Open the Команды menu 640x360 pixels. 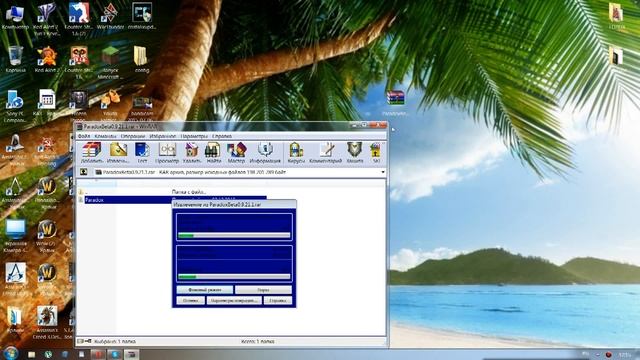[105, 136]
